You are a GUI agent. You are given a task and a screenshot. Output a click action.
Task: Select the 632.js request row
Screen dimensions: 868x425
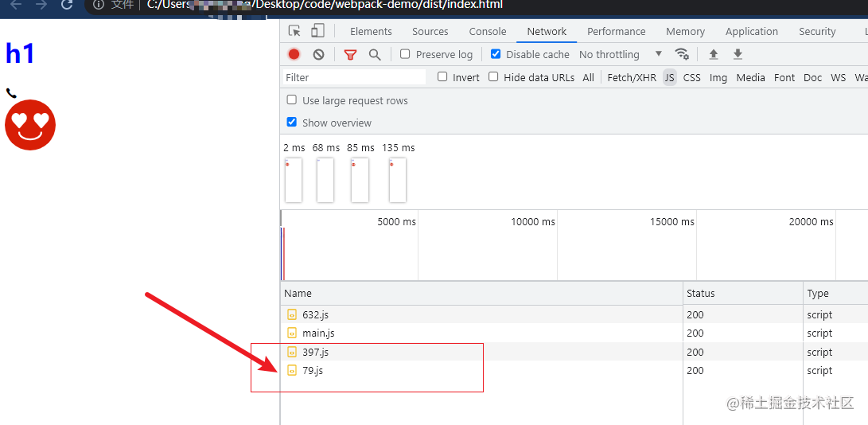coord(574,314)
